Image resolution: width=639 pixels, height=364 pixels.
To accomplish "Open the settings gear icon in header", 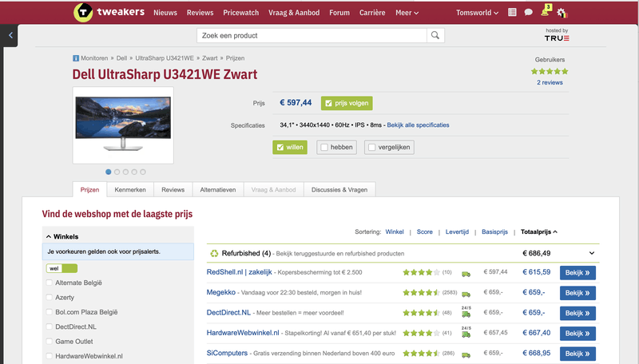I will tap(562, 13).
